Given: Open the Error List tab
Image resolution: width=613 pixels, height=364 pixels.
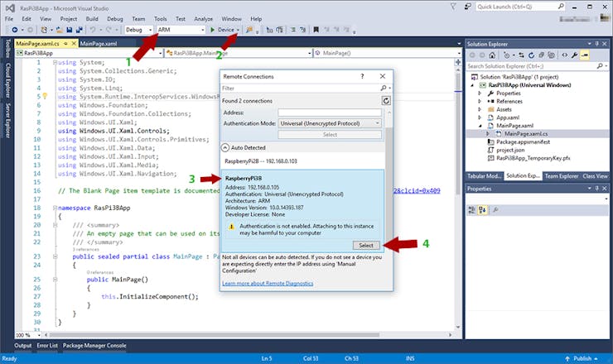Looking at the screenshot, I should pyautogui.click(x=47, y=346).
